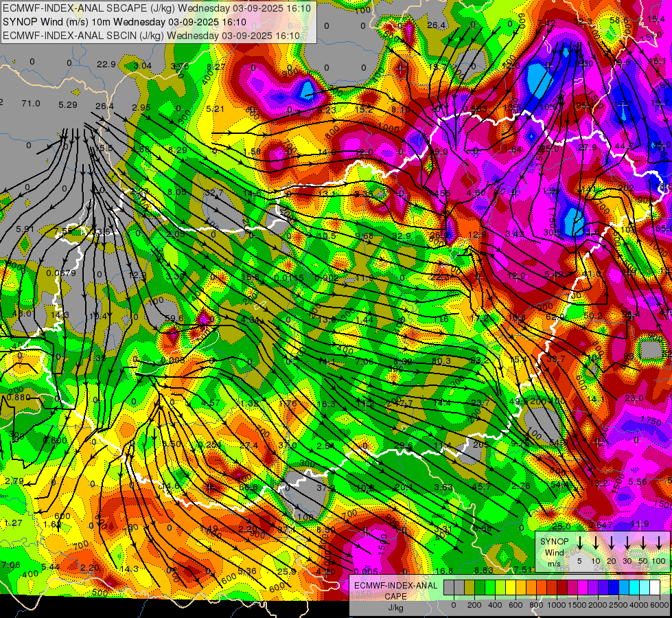
Task: Click the station value 3.04
Action: pyautogui.click(x=143, y=66)
